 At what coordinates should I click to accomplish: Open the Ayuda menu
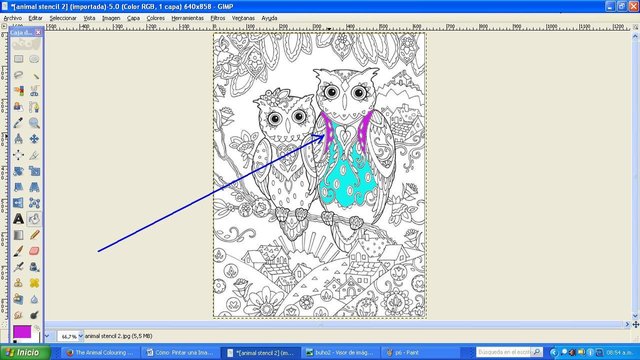[269, 18]
